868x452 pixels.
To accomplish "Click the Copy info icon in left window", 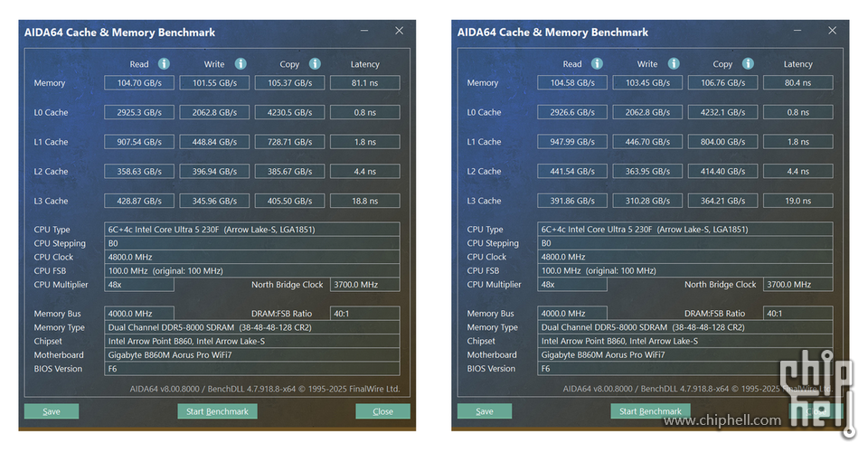I will tap(315, 64).
